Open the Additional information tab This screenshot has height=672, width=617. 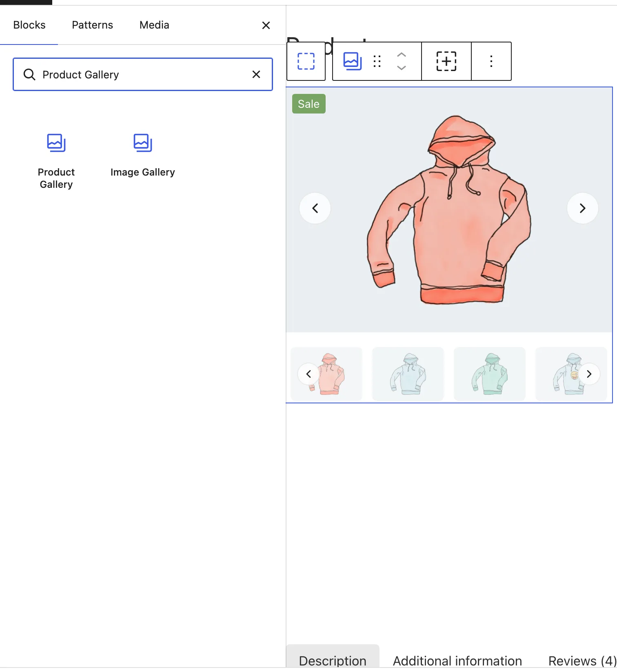click(x=457, y=661)
